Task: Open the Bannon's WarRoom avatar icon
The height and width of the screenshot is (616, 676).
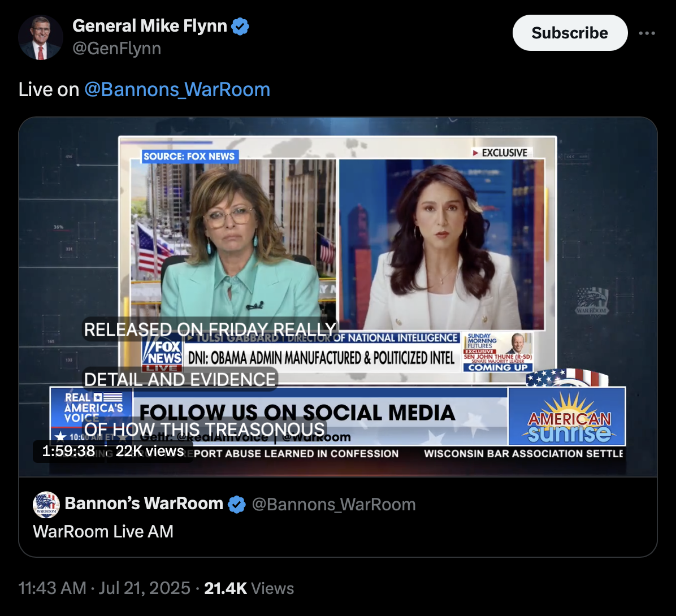Action: point(46,504)
